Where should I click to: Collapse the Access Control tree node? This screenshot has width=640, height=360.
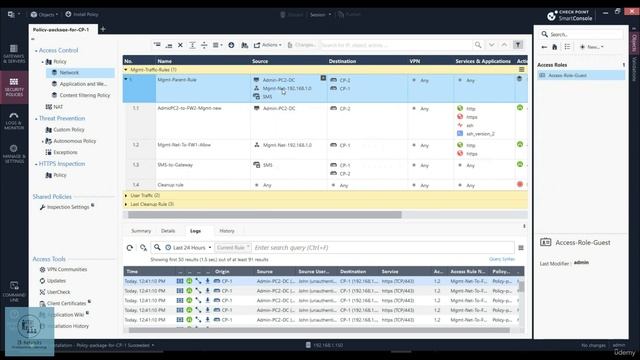coord(36,51)
